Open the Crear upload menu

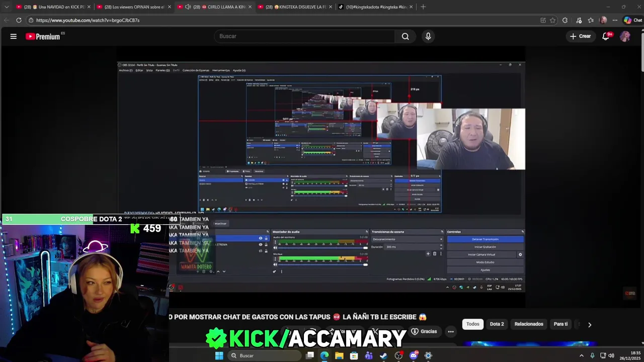[580, 36]
